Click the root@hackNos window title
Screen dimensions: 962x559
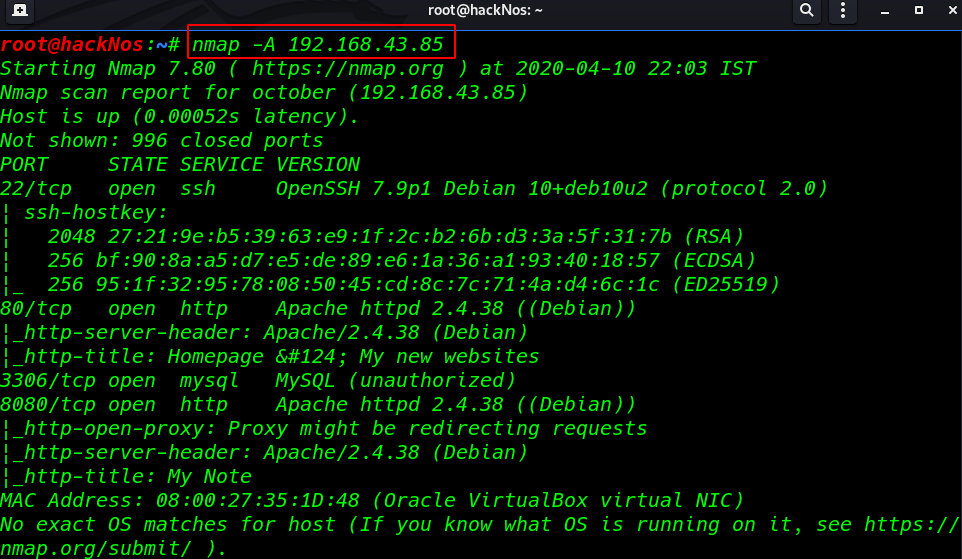(485, 10)
